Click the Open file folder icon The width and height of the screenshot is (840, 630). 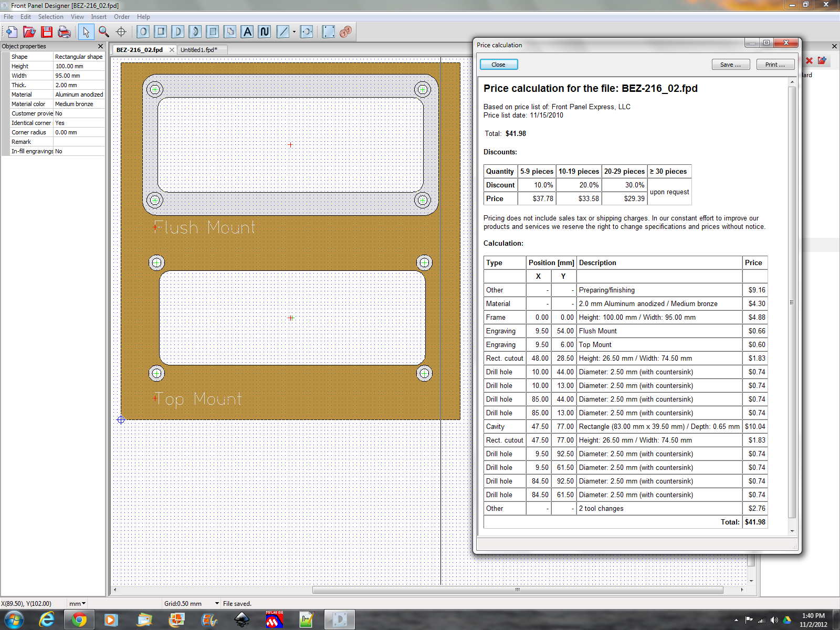[29, 32]
